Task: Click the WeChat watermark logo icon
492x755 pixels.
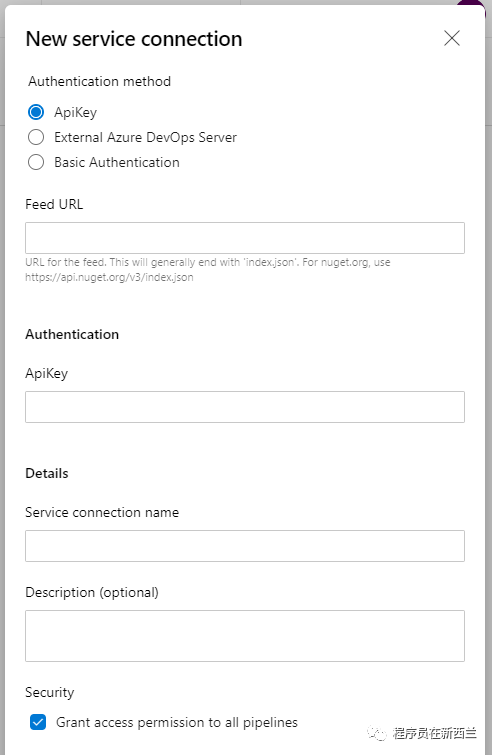Action: tap(377, 733)
